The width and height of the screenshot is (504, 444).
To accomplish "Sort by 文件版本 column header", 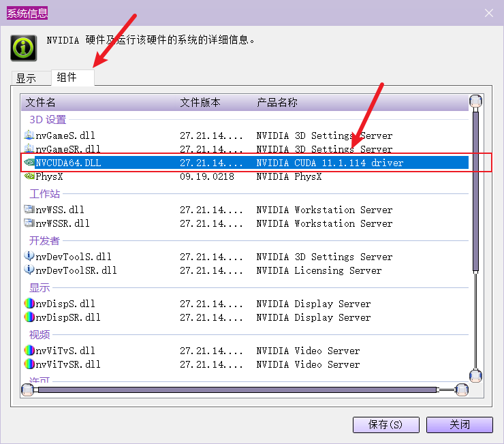I will tap(200, 102).
